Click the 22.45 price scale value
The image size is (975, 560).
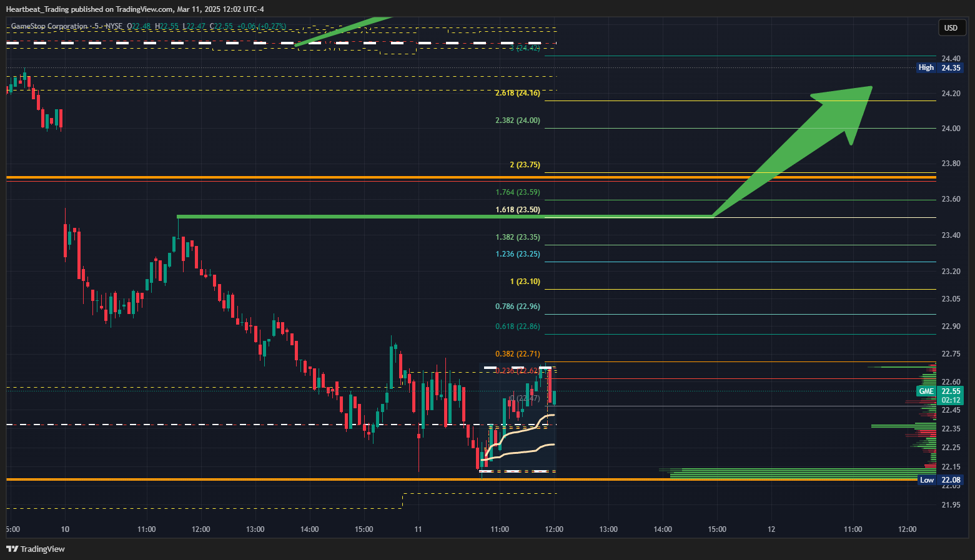(x=951, y=410)
